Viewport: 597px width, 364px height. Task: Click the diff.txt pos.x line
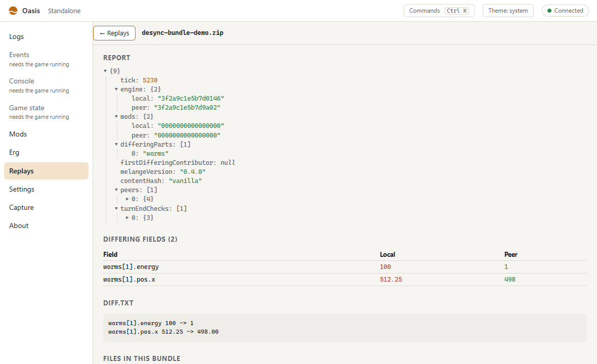[163, 332]
